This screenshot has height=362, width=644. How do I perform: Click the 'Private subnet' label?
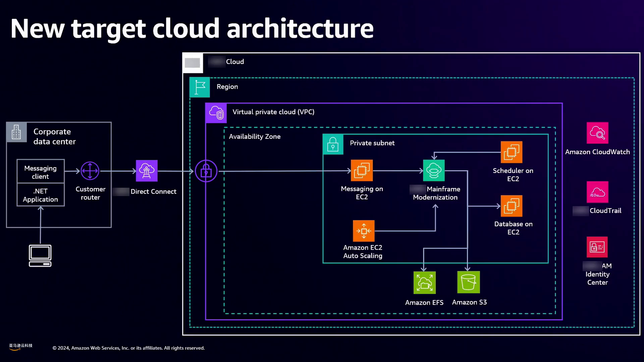point(372,143)
